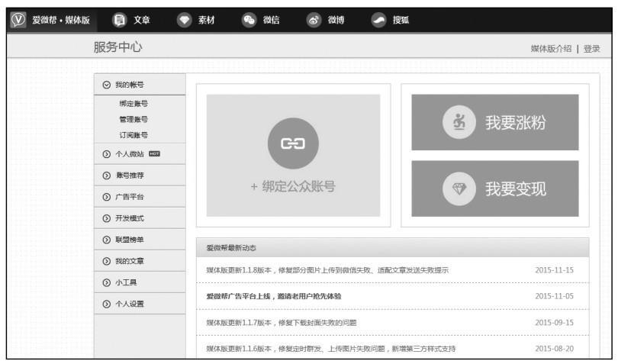Click the 登录 login link
This screenshot has height=364, width=618.
pos(591,49)
